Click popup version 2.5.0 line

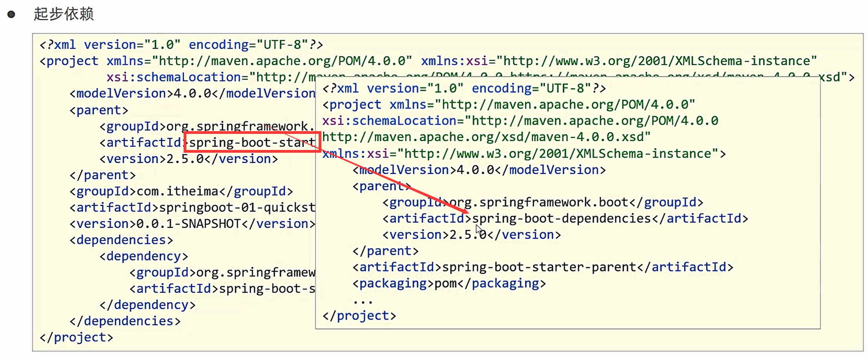(x=472, y=235)
